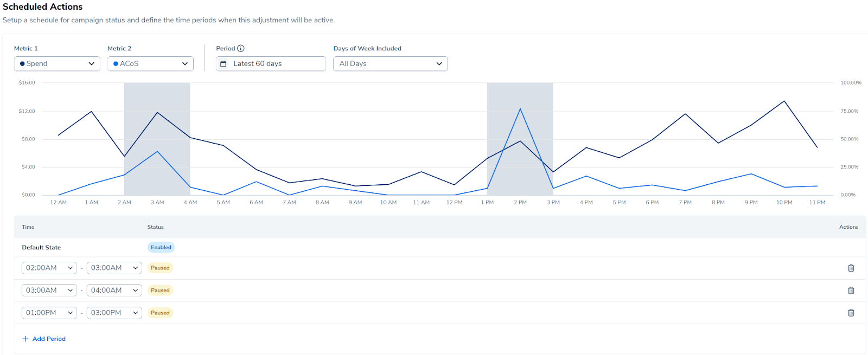
Task: Open the 03:00PM end time selector
Action: (114, 313)
